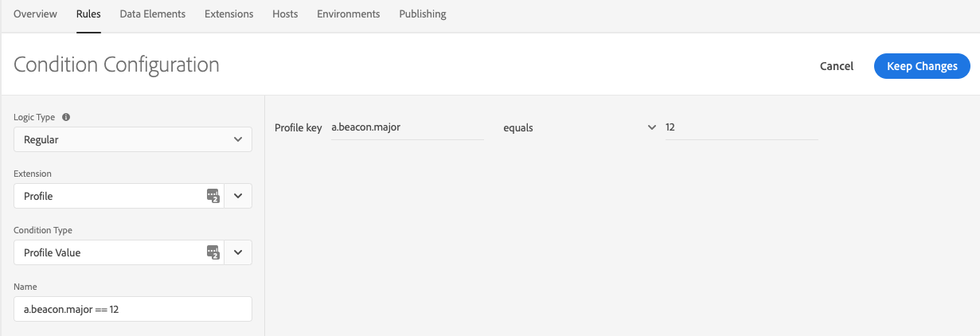The image size is (980, 336).
Task: Open the Rules tab
Action: click(x=88, y=14)
